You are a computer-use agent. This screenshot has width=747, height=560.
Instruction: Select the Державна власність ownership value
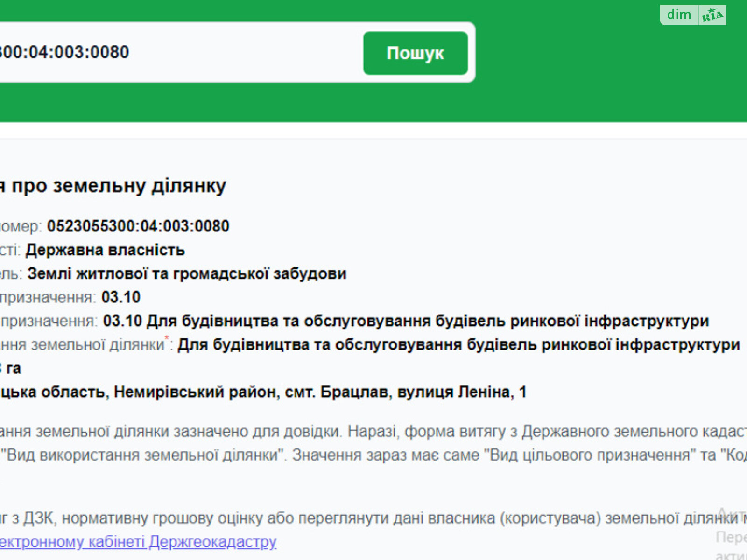[105, 250]
